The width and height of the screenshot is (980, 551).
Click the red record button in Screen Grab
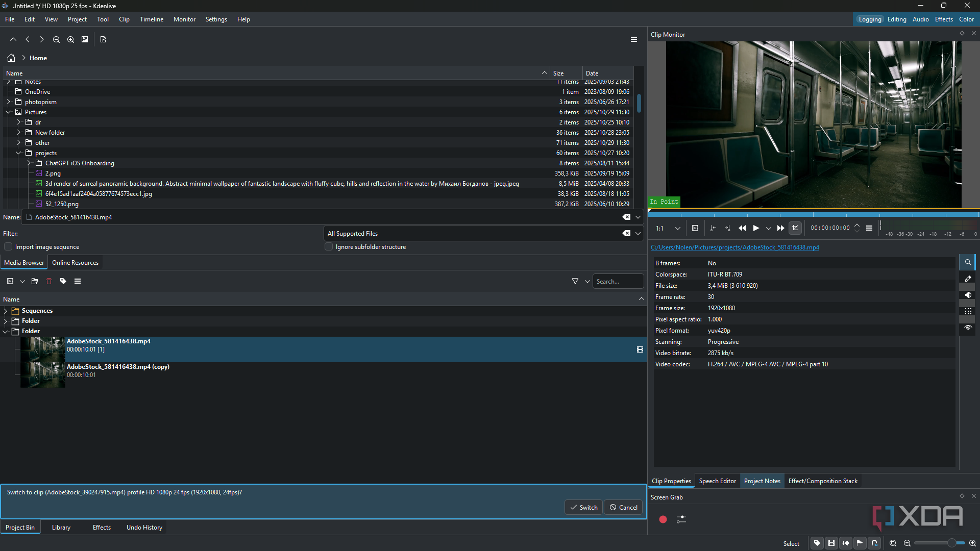[663, 519]
